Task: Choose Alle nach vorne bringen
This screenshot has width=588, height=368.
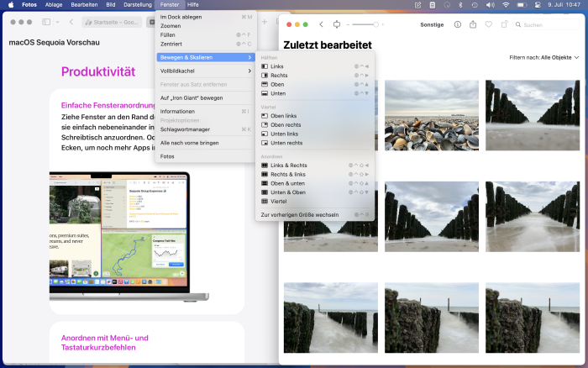Action: click(x=206, y=143)
